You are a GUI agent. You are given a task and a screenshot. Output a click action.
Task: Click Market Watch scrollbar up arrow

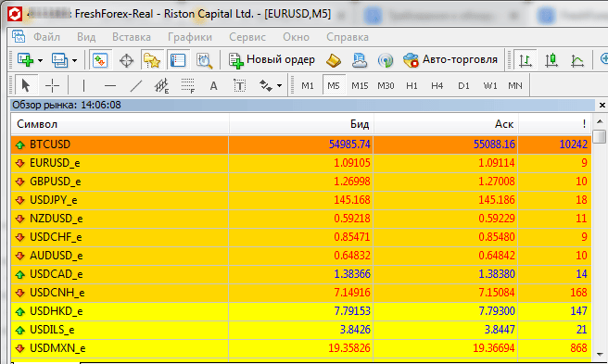(600, 121)
